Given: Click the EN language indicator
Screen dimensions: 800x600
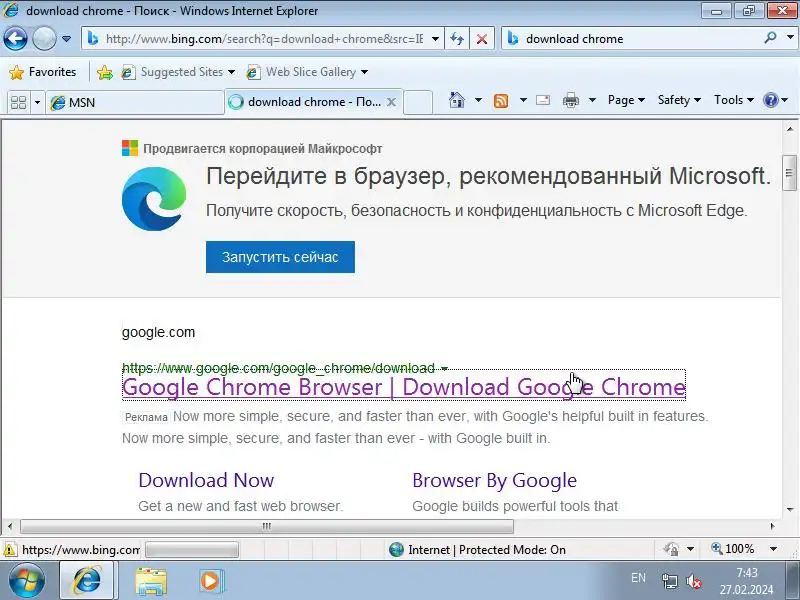Looking at the screenshot, I should click(638, 578).
